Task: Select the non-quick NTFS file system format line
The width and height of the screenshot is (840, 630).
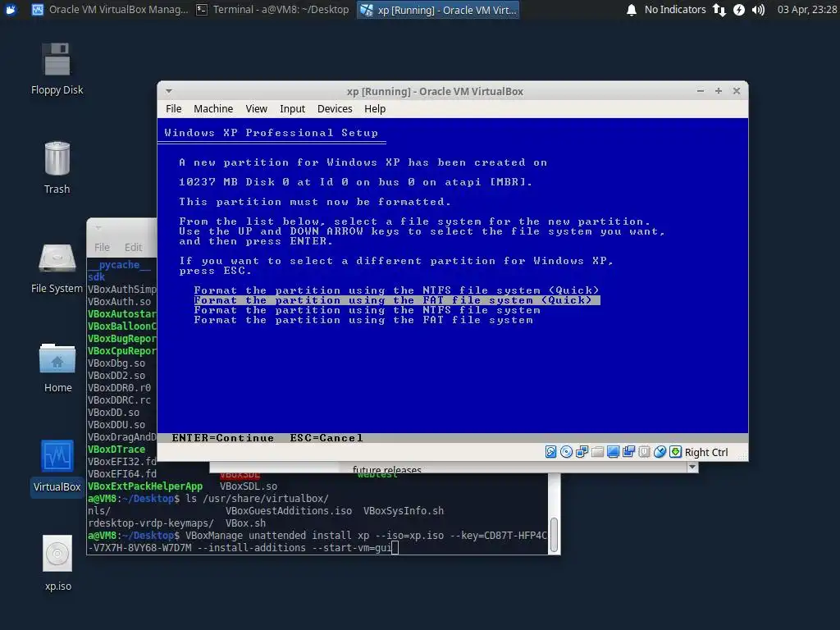Action: coord(367,310)
